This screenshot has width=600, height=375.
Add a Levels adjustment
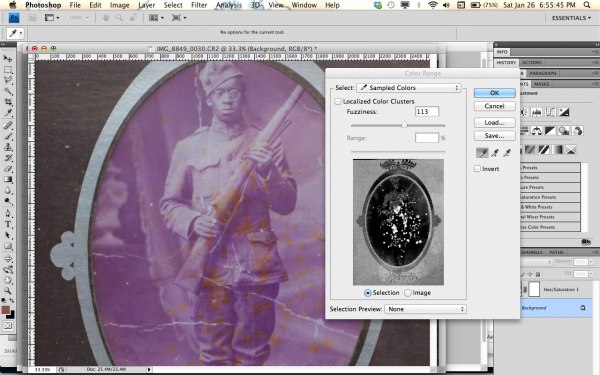tap(536, 112)
